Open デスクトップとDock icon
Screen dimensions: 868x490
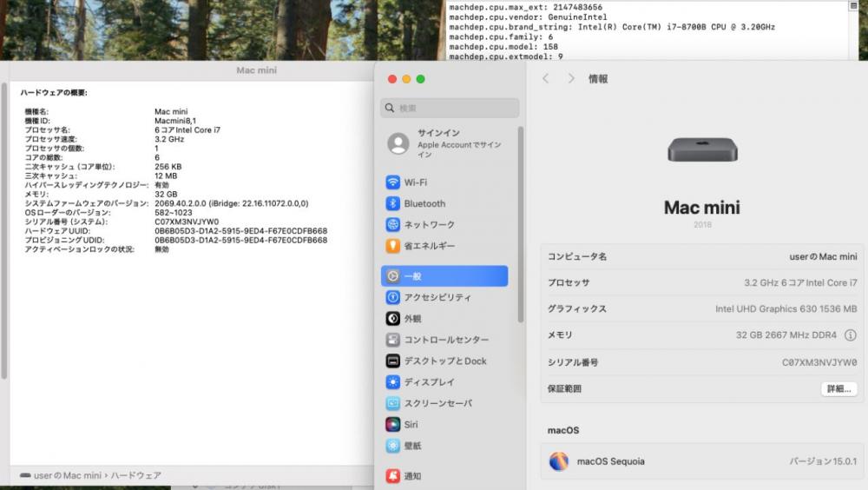click(392, 361)
